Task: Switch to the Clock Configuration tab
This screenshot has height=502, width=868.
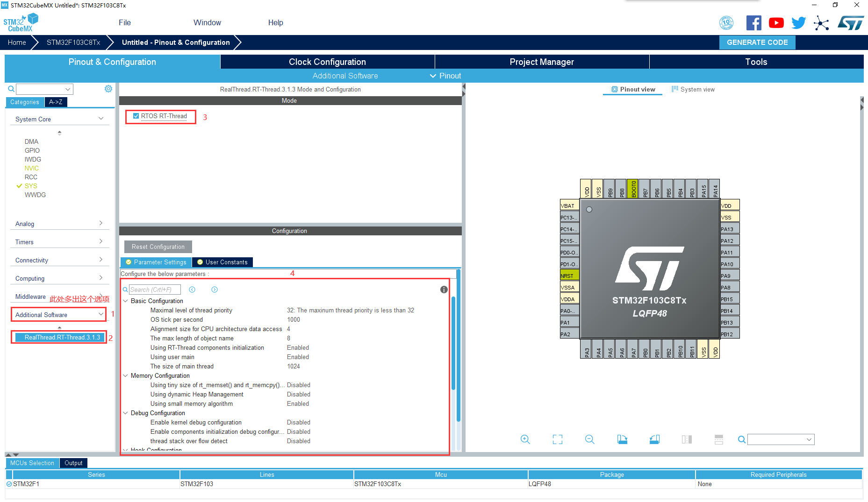Action: coord(327,62)
